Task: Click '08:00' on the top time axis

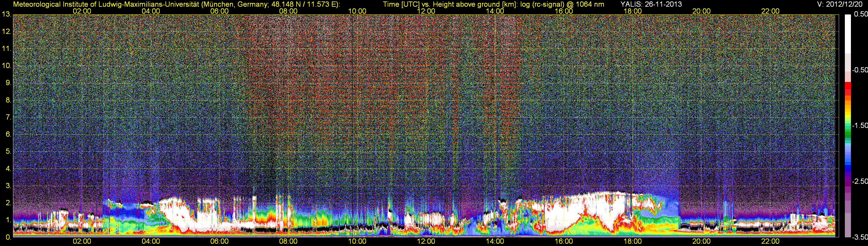Action: [288, 11]
